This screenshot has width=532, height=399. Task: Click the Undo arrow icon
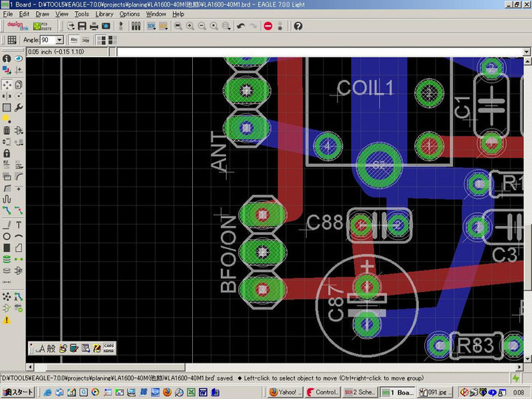pos(241,26)
